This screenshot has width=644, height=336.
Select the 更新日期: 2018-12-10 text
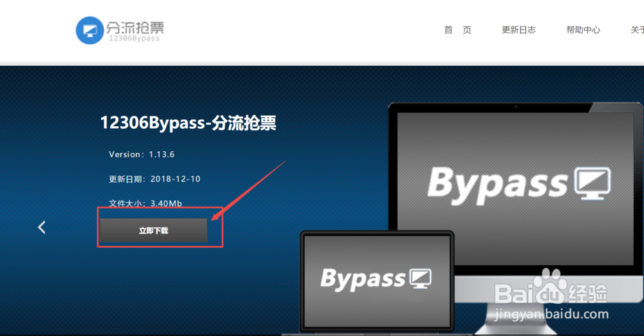[x=155, y=179]
